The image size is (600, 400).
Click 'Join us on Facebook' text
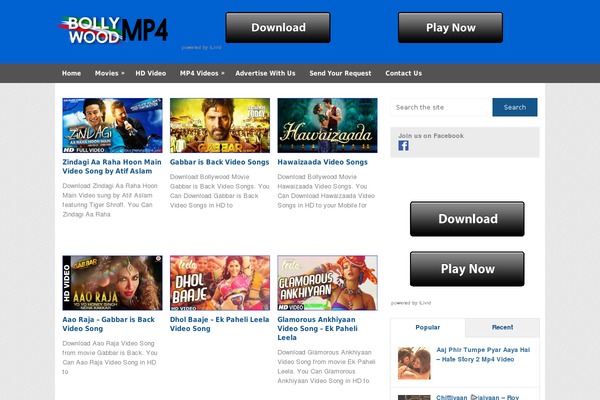(x=430, y=136)
